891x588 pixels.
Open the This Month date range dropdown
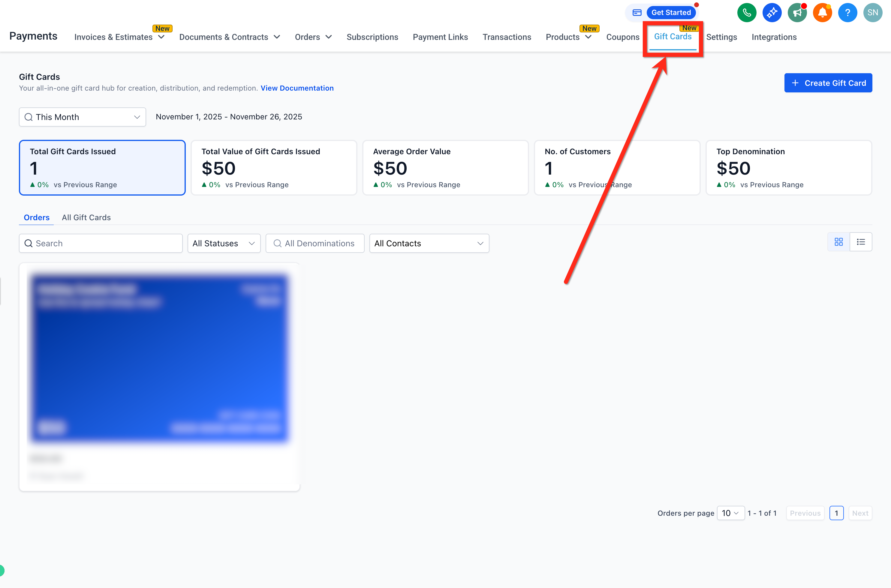(x=83, y=117)
